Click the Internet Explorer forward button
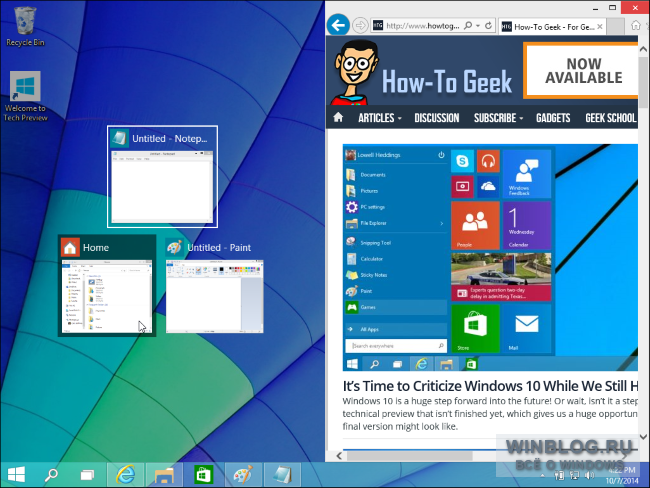 click(360, 26)
